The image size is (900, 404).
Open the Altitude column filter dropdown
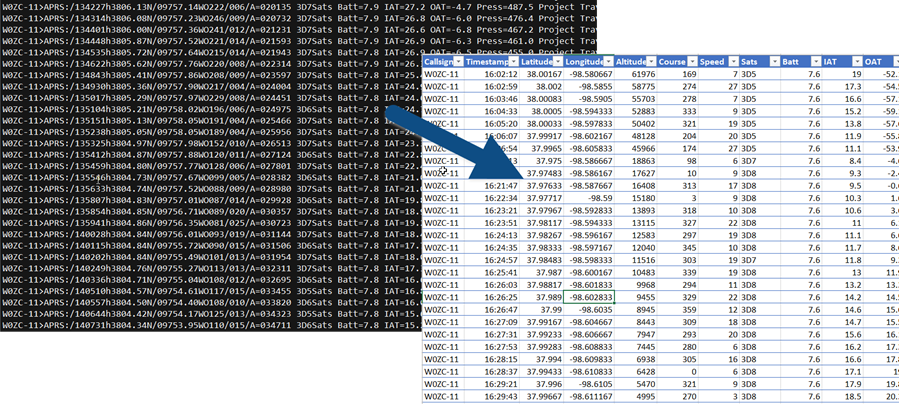click(650, 61)
